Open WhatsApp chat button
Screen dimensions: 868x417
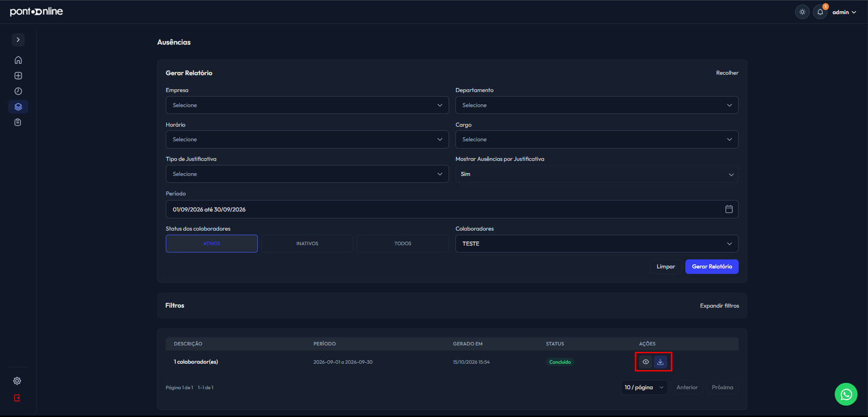coord(846,394)
